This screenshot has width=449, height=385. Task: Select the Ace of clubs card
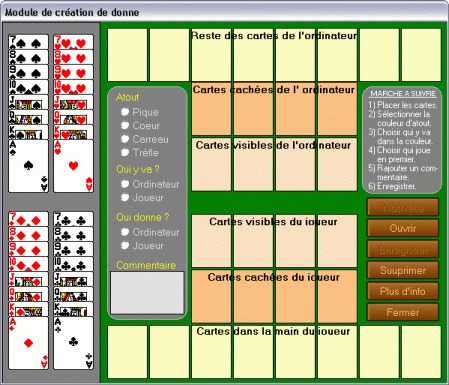pyautogui.click(x=73, y=343)
